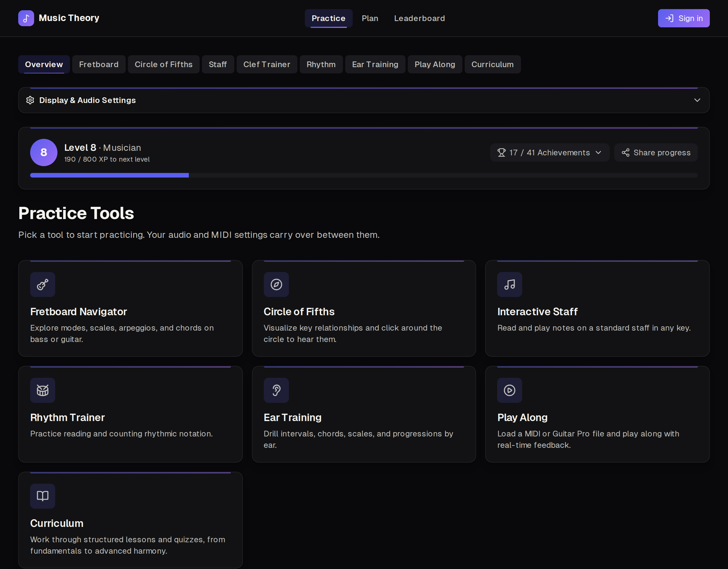Image resolution: width=728 pixels, height=569 pixels.
Task: Switch to the Staff sub-tab
Action: click(x=218, y=64)
